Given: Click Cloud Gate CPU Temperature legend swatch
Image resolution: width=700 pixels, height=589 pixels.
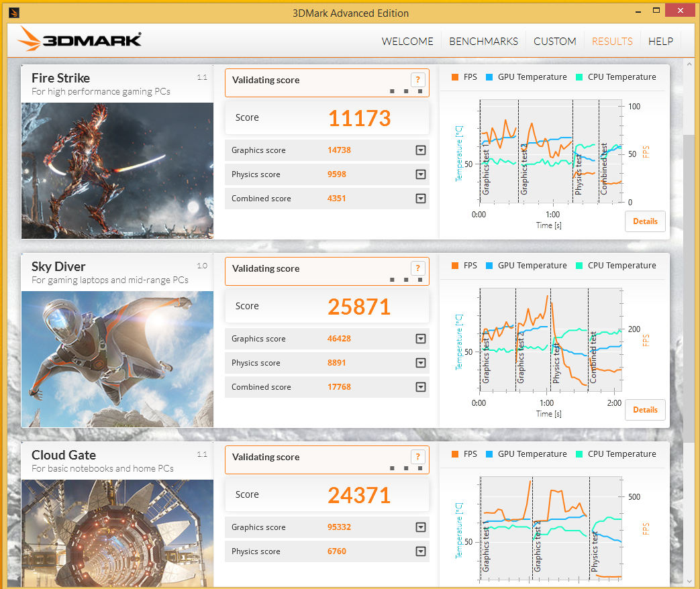Looking at the screenshot, I should click(x=579, y=453).
